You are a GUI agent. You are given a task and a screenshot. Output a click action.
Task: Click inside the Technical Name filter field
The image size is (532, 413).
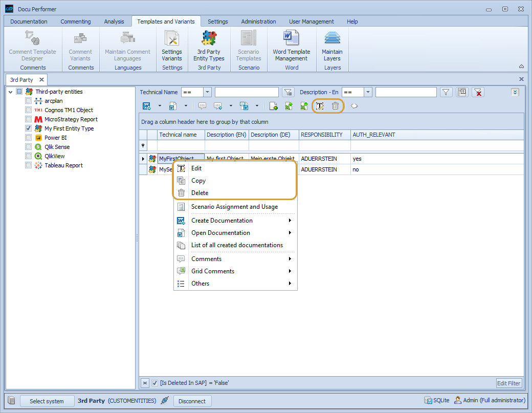point(247,92)
